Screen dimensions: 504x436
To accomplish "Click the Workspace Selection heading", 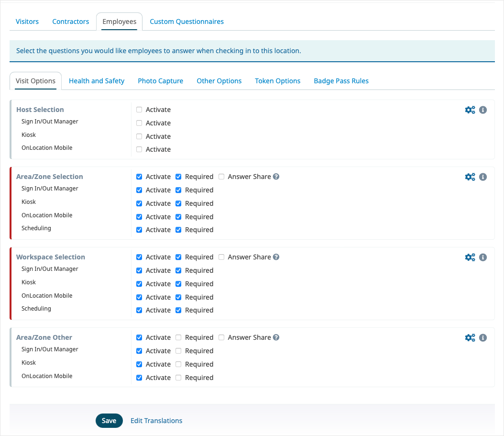I will click(x=51, y=257).
